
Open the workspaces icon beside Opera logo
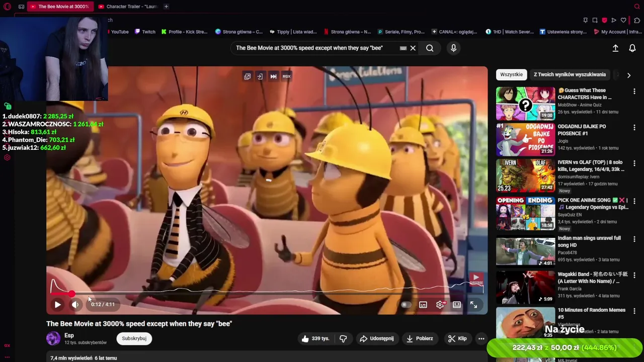21,7
